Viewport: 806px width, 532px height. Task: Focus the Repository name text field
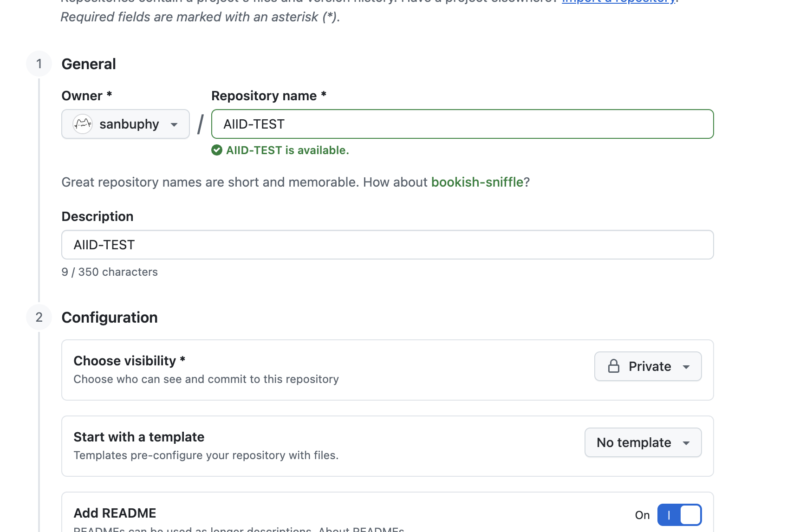click(x=462, y=124)
